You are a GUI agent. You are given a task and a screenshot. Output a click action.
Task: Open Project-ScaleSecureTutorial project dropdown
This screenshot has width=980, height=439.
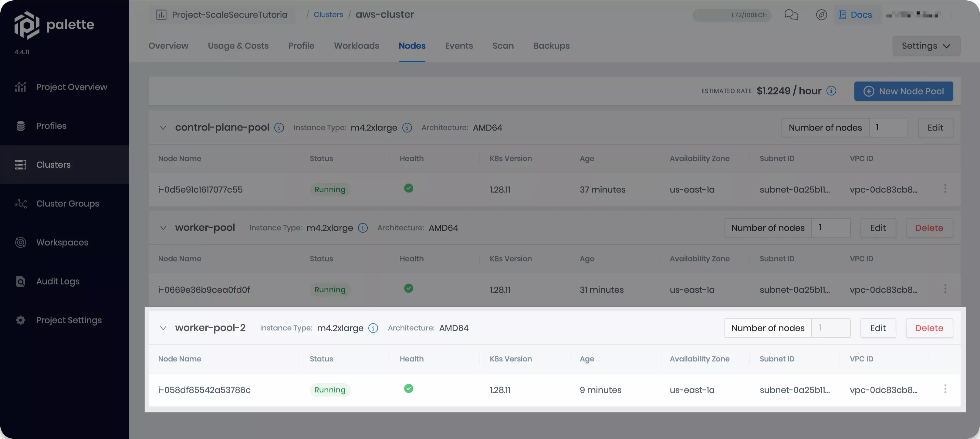[222, 15]
